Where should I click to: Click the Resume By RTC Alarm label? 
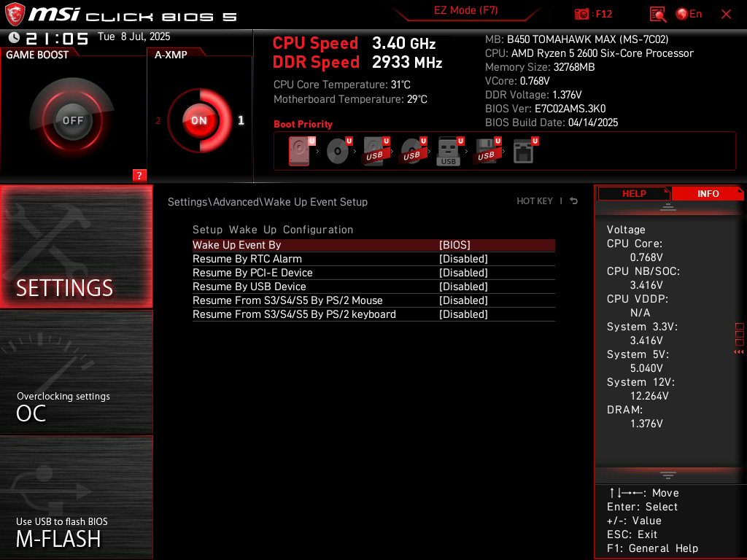tap(247, 259)
